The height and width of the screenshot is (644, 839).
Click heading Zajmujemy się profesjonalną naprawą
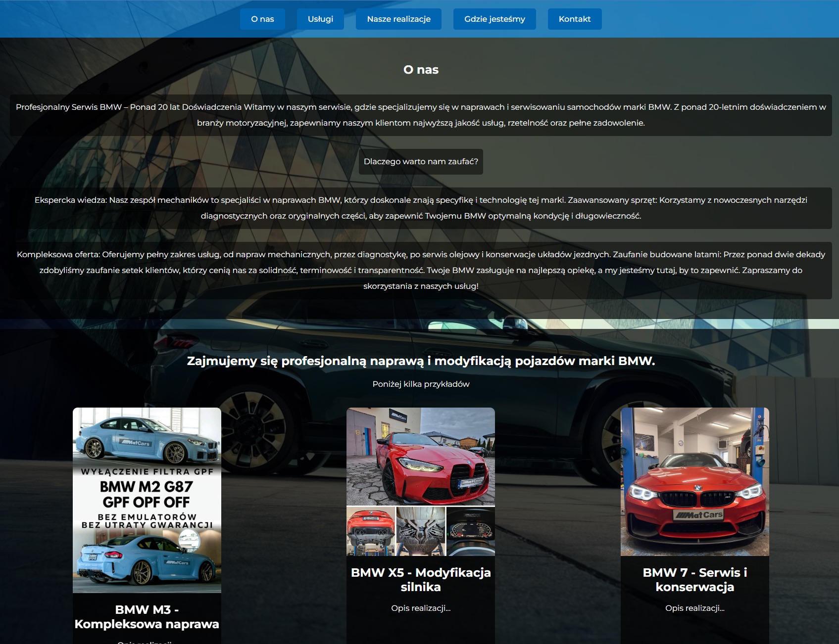pos(421,361)
